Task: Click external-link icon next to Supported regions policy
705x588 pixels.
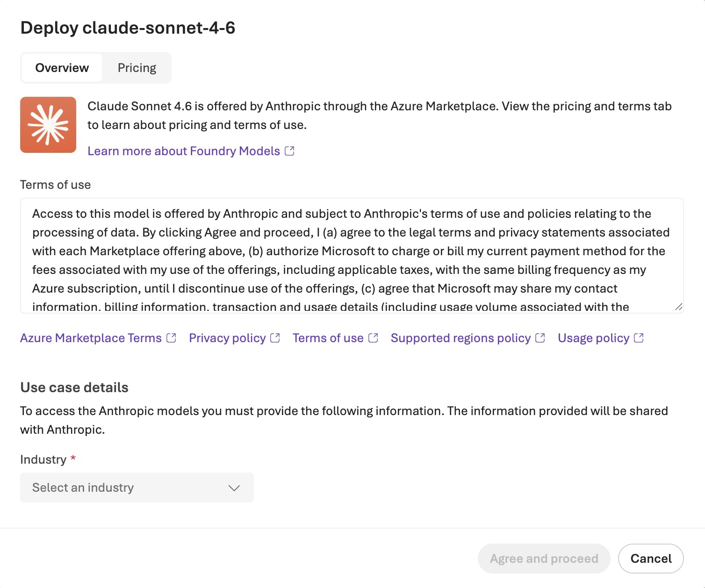Action: pyautogui.click(x=540, y=338)
